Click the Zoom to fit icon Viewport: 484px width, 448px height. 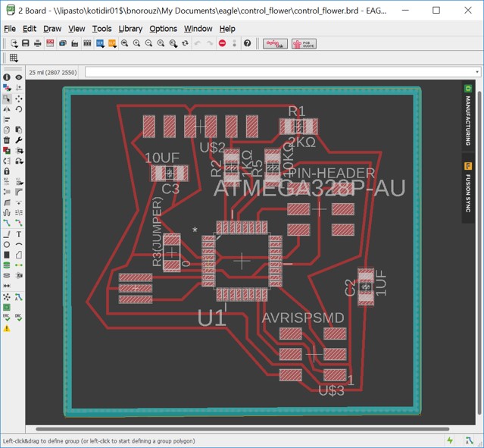pyautogui.click(x=124, y=43)
